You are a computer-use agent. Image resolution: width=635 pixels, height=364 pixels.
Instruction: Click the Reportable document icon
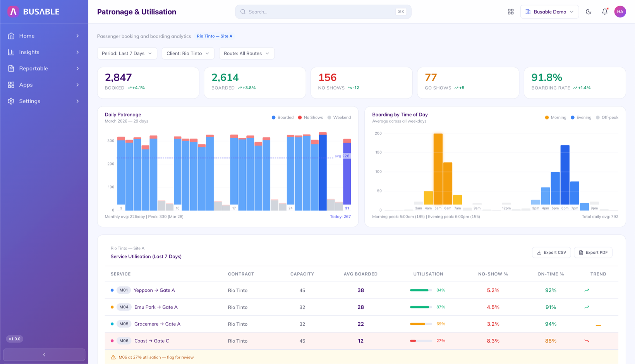[x=11, y=68]
